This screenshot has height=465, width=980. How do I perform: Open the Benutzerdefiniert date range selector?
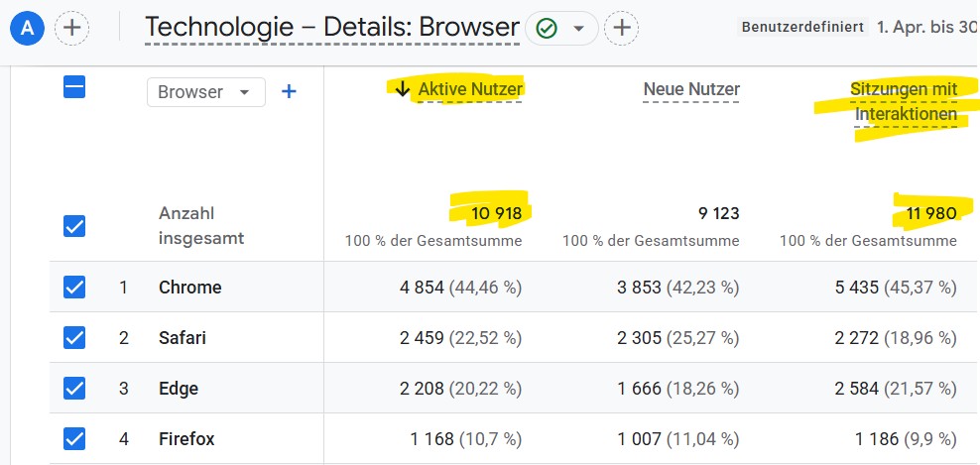802,28
